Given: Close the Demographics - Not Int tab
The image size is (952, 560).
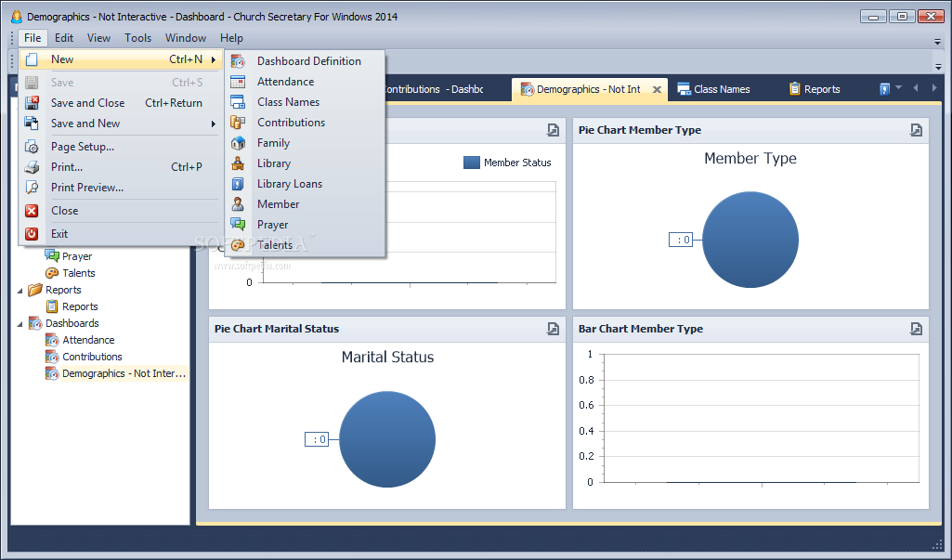Looking at the screenshot, I should point(657,89).
